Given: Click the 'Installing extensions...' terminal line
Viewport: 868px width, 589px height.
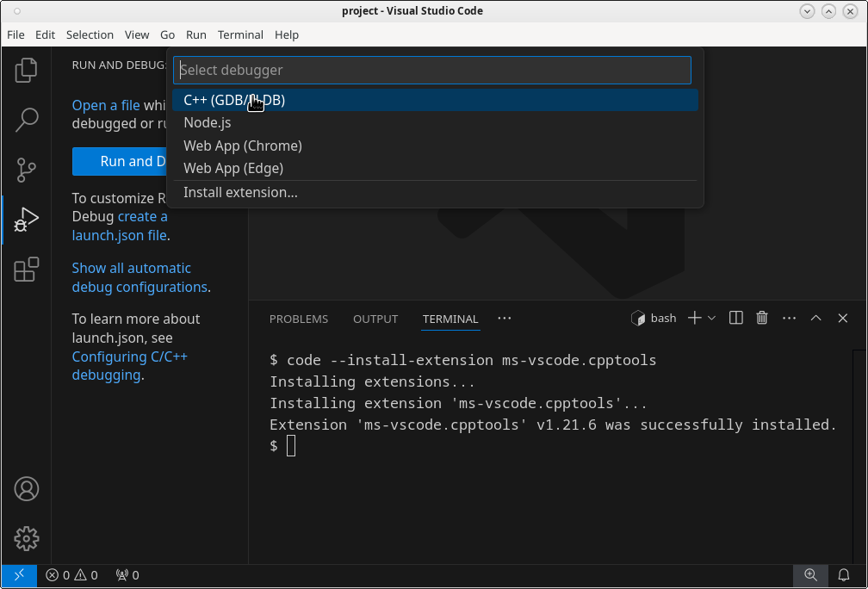Looking at the screenshot, I should pos(373,382).
